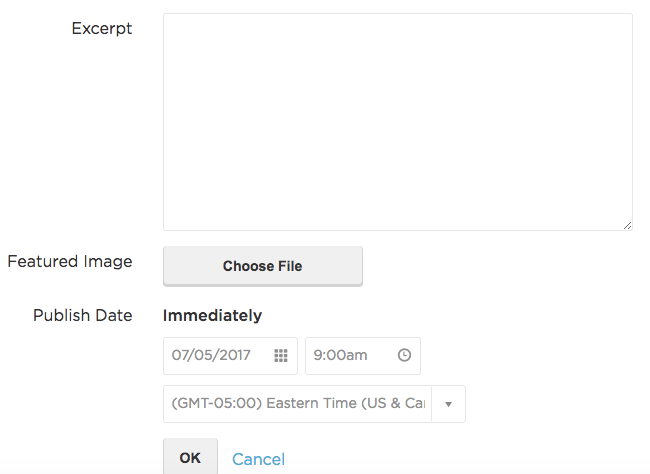650x474 pixels.
Task: Click the bold Immediately text
Action: (213, 316)
